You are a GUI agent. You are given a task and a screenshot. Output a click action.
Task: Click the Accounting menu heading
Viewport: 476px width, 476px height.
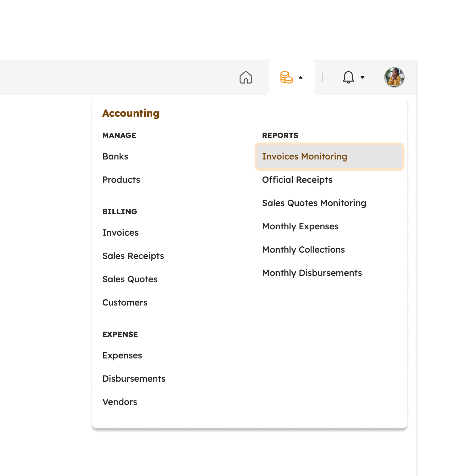click(131, 113)
